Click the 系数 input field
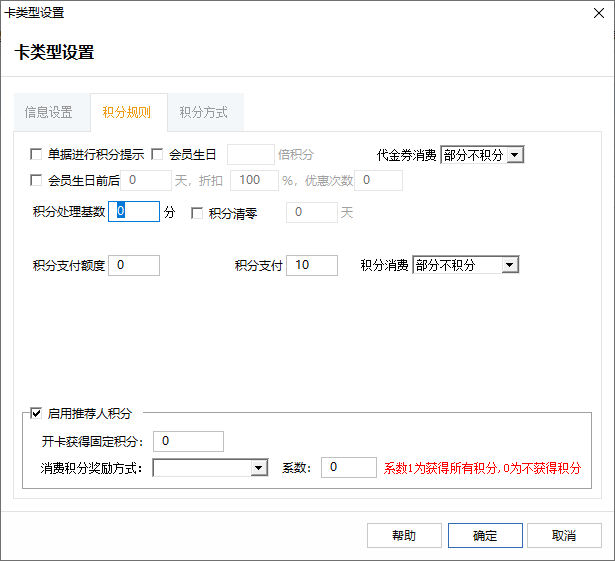This screenshot has width=615, height=561. (x=349, y=467)
